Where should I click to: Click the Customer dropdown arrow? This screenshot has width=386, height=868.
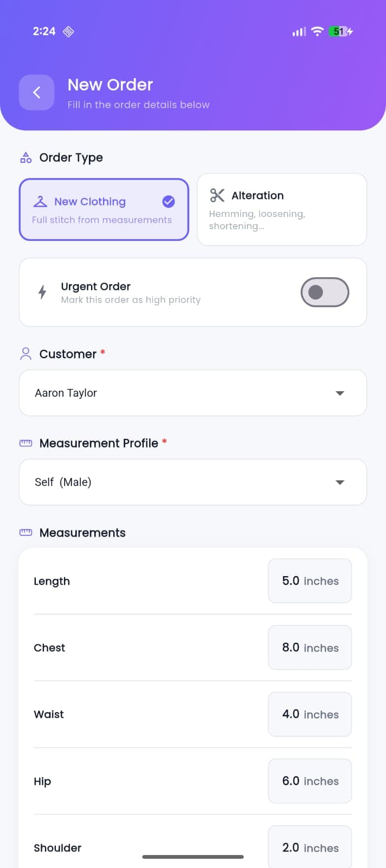[x=340, y=393]
